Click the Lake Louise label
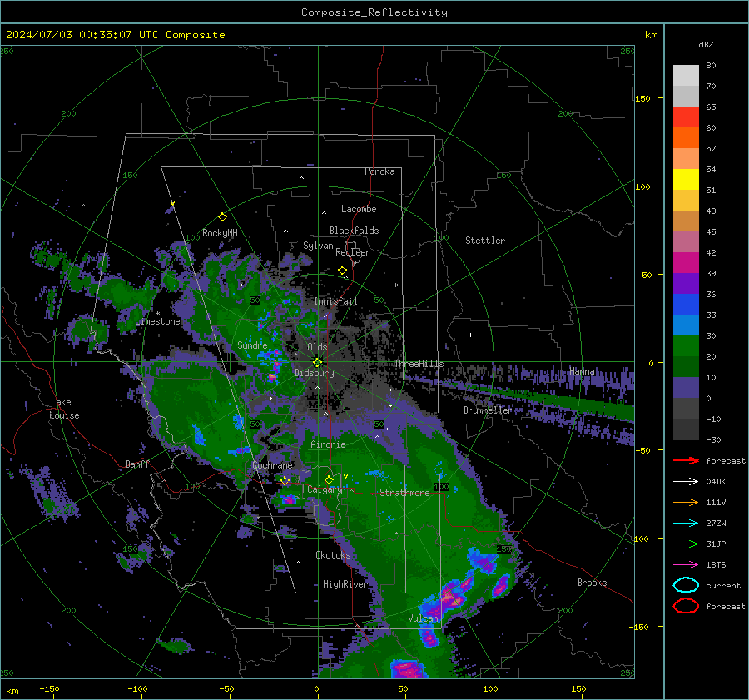Image resolution: width=749 pixels, height=700 pixels. (x=65, y=409)
